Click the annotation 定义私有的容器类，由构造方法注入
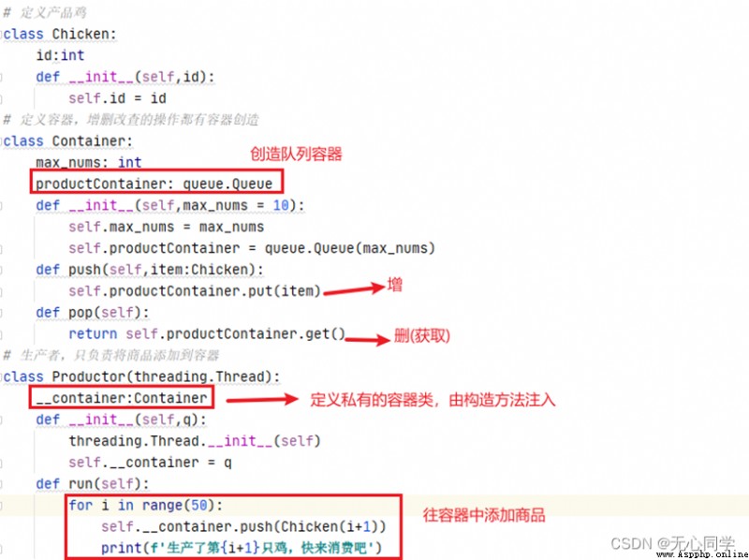 coord(433,400)
